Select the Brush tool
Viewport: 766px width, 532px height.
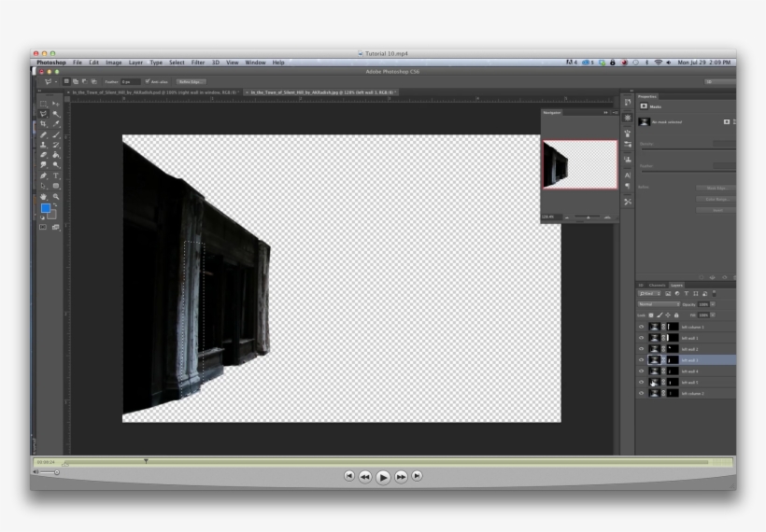point(56,134)
